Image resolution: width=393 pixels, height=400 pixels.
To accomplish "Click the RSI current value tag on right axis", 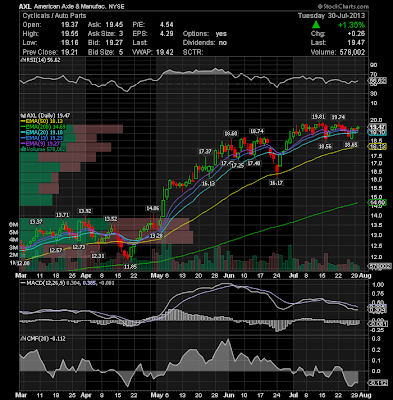I will [x=377, y=81].
